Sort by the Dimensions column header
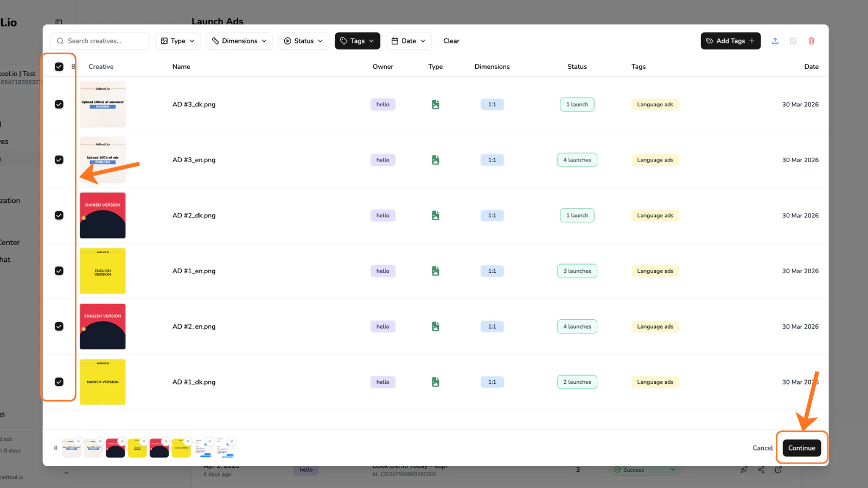 492,67
